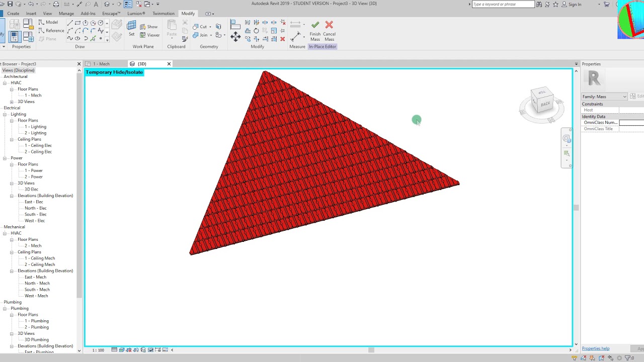Viewport: 644px width, 362px height.
Task: Open the View ribbon tab
Action: pos(47,14)
